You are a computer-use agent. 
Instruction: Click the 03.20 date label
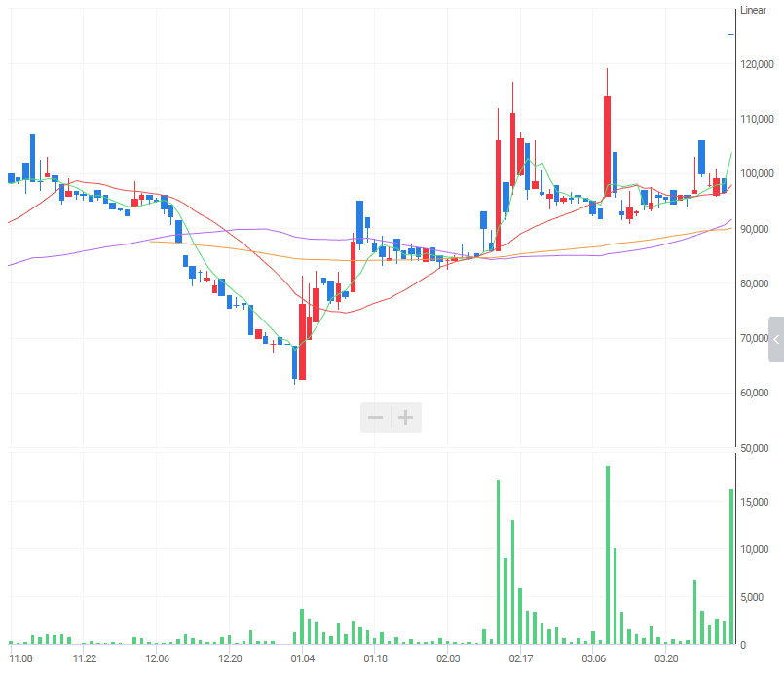pos(666,658)
